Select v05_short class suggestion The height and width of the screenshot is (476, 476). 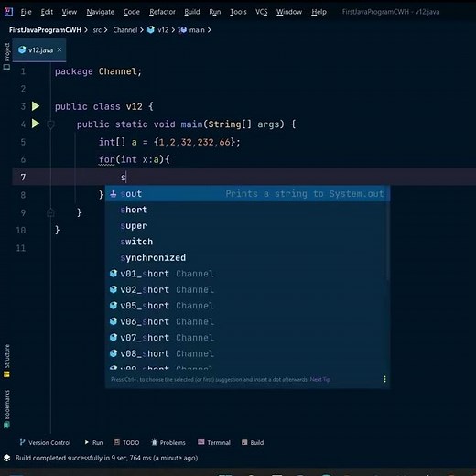coord(247,306)
